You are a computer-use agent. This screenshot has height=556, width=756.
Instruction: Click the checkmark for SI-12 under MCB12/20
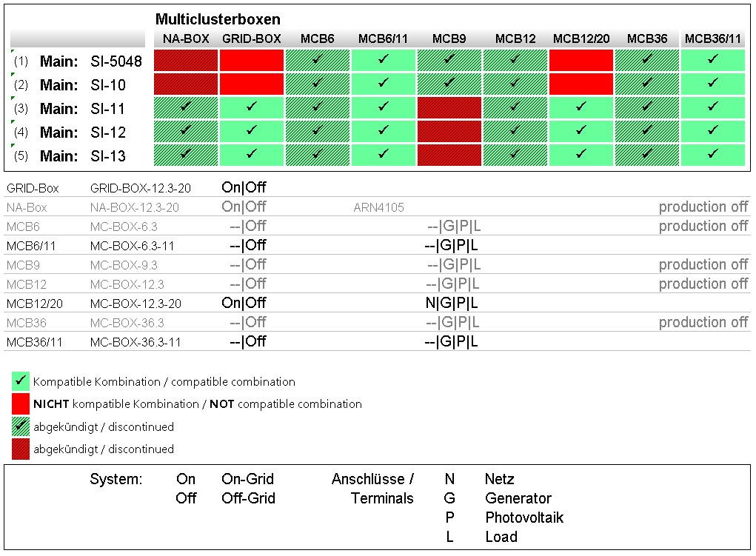(x=581, y=131)
